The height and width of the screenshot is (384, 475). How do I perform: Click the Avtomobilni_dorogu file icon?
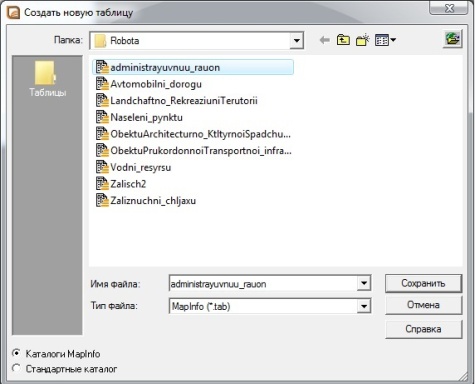pos(102,84)
